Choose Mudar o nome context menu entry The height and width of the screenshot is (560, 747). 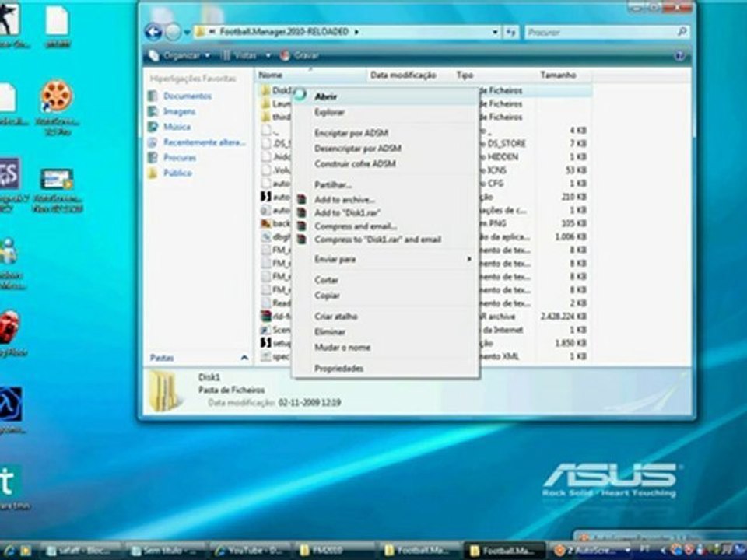coord(342,347)
